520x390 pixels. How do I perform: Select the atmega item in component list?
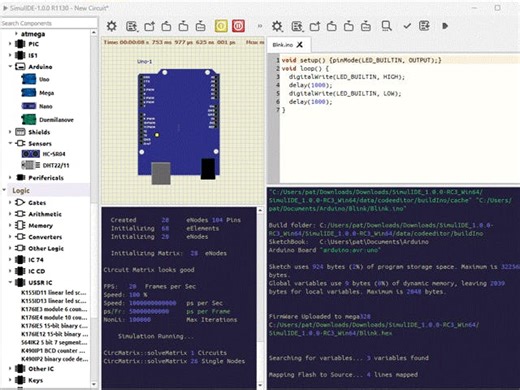pos(33,34)
